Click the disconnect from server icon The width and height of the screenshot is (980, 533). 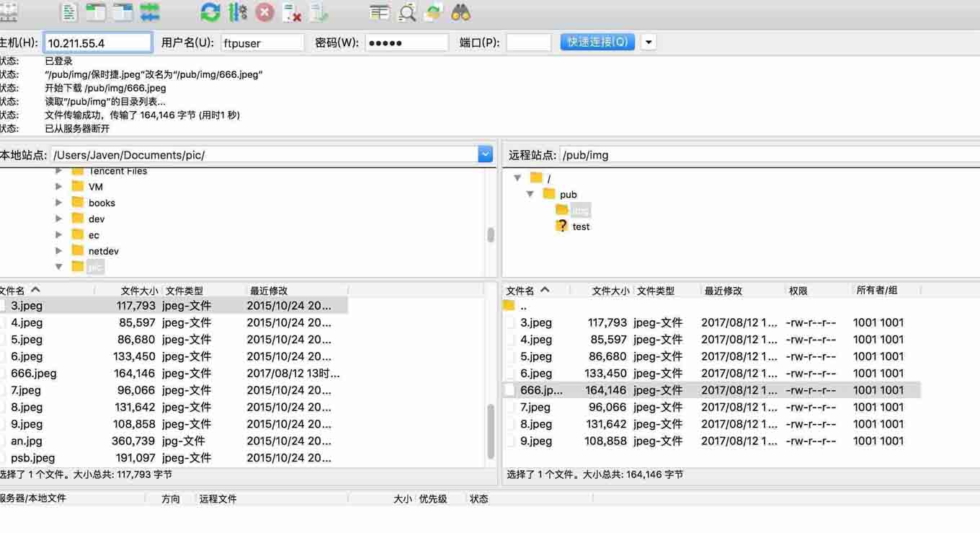pos(292,12)
